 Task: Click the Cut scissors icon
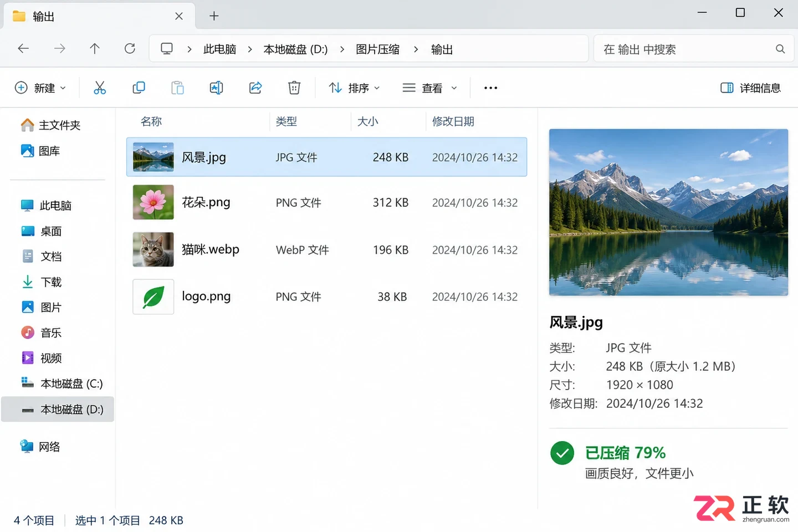point(100,88)
